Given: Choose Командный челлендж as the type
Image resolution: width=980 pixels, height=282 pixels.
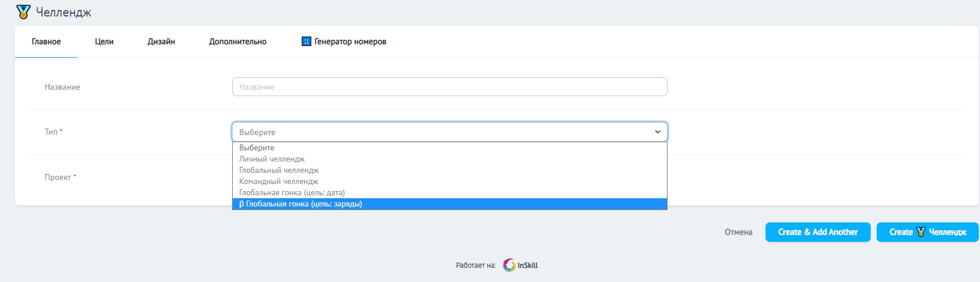Looking at the screenshot, I should (x=278, y=182).
